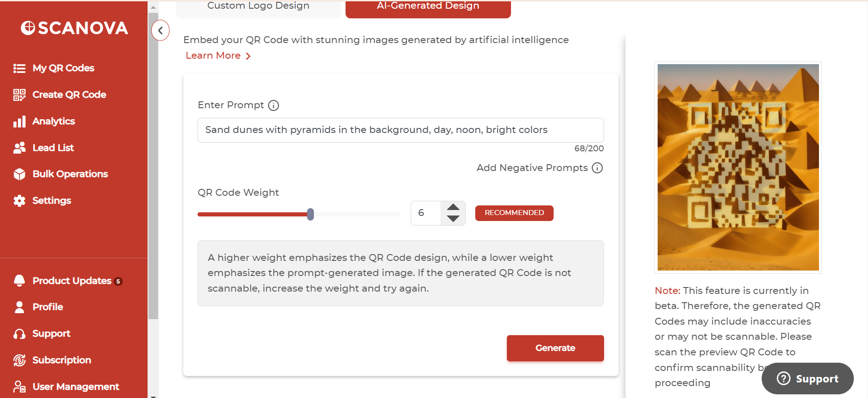Click the Lead List people icon
This screenshot has width=868, height=398.
(19, 148)
